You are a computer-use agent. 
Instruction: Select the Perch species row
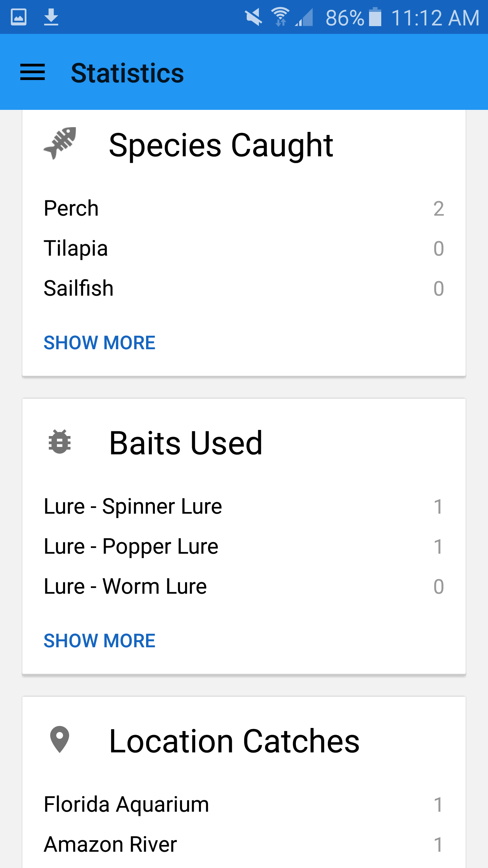(244, 208)
